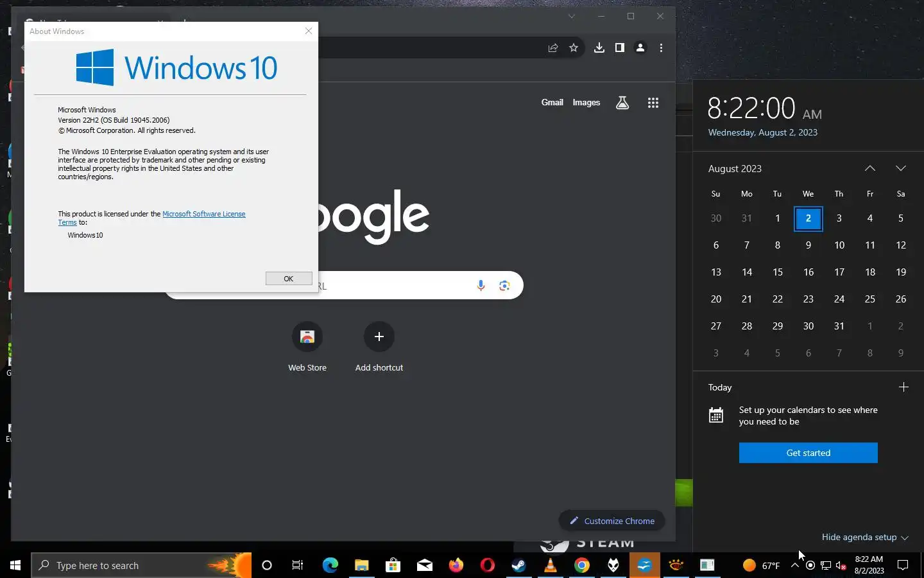Image resolution: width=924 pixels, height=578 pixels.
Task: Click OK in About Windows dialog
Action: point(289,278)
